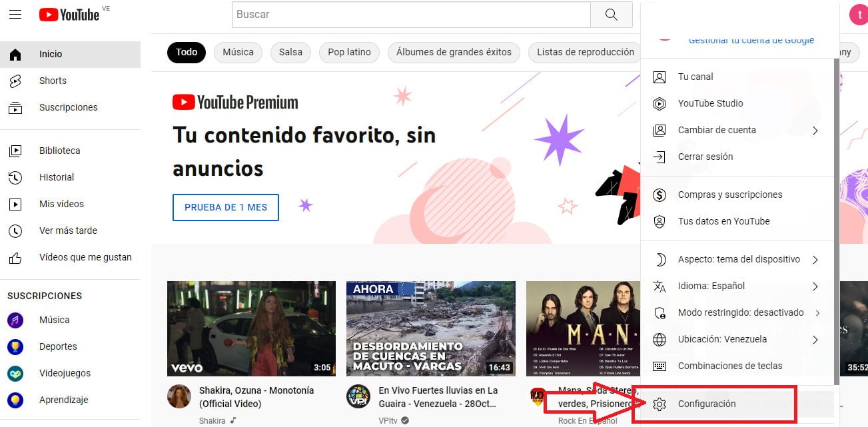Viewport: 868px width, 427px height.
Task: Open the hamburger guide menu
Action: click(15, 14)
